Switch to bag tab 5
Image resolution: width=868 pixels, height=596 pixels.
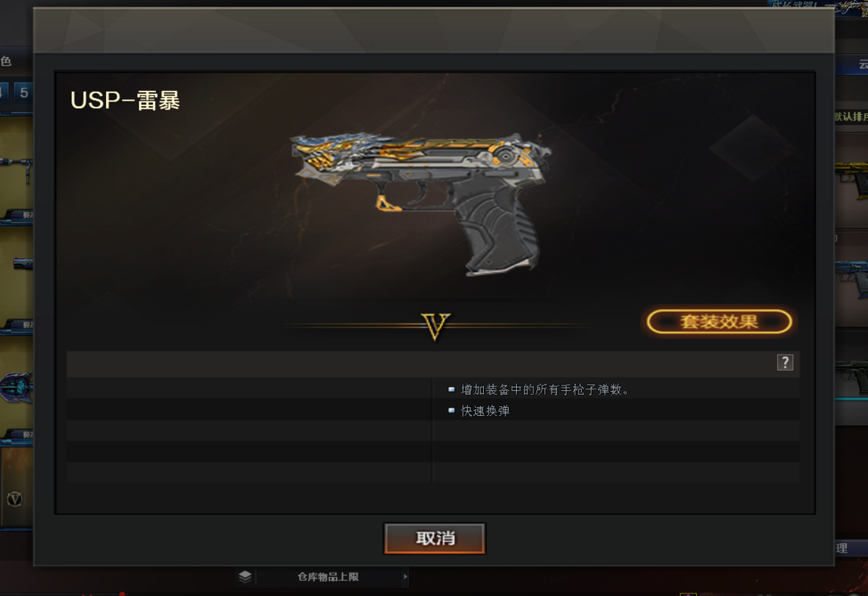(x=24, y=92)
